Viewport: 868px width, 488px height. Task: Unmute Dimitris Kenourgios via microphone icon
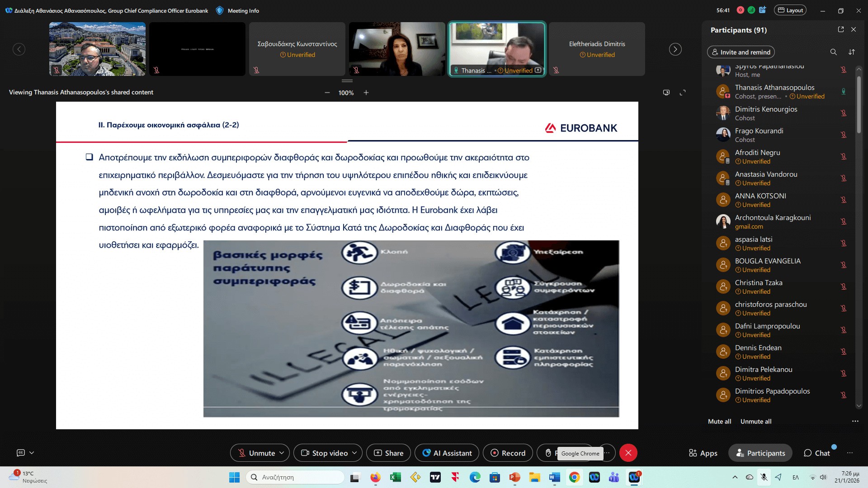coord(843,113)
